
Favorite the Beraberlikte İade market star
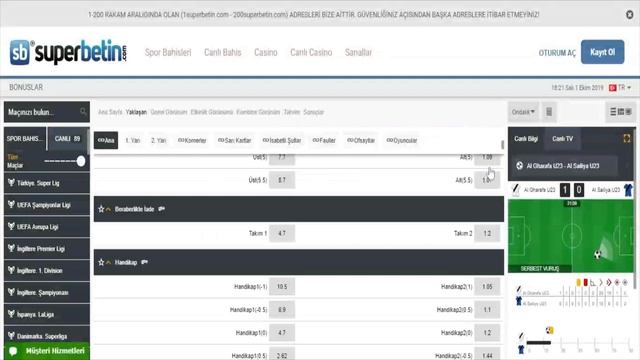(x=101, y=209)
